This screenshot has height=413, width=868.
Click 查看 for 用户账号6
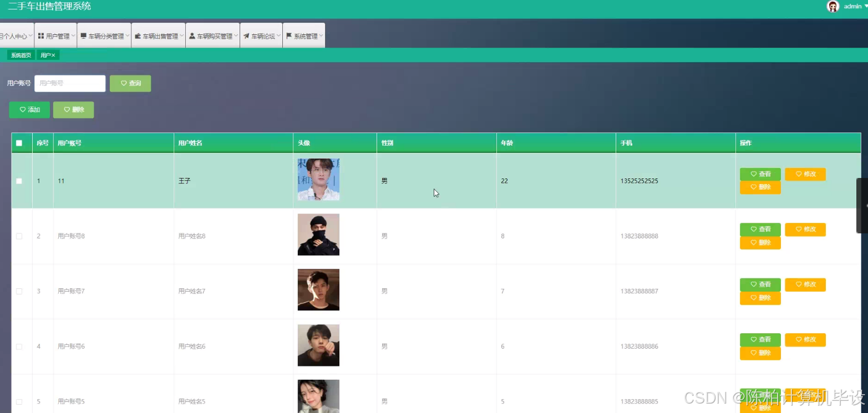point(760,339)
